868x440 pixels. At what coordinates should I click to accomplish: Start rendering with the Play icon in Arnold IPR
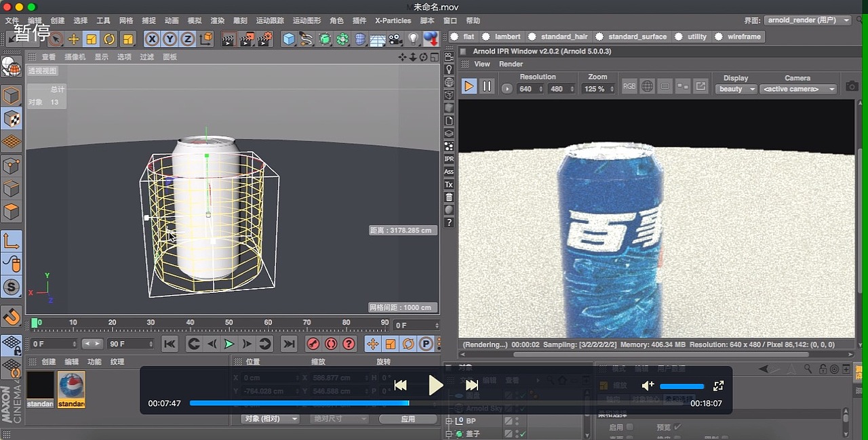tap(469, 86)
